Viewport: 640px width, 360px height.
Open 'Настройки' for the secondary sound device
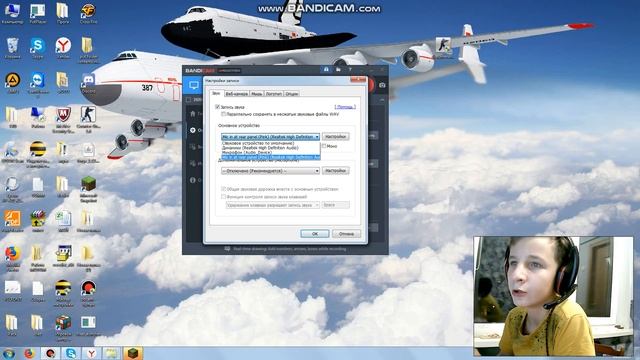(x=336, y=171)
